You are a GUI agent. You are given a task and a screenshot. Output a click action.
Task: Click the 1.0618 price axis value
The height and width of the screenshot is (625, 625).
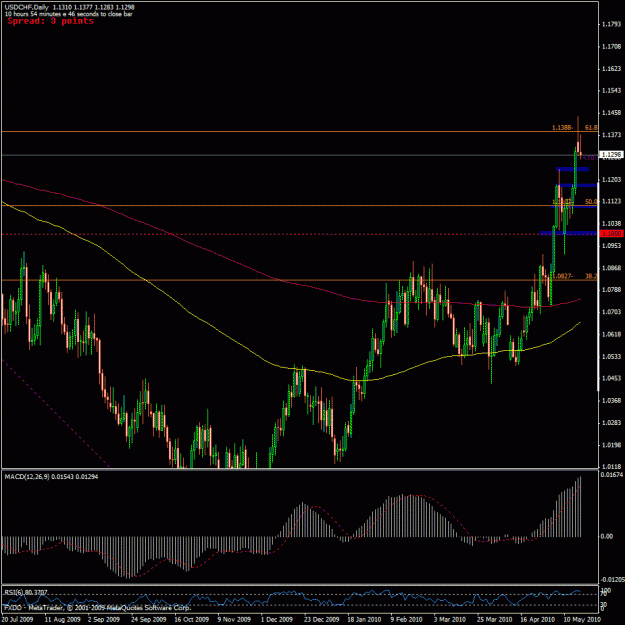[611, 334]
